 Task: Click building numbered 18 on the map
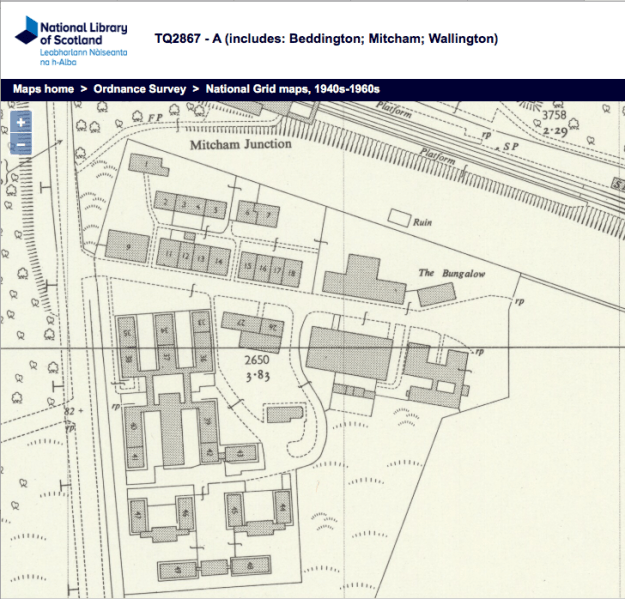(x=291, y=271)
